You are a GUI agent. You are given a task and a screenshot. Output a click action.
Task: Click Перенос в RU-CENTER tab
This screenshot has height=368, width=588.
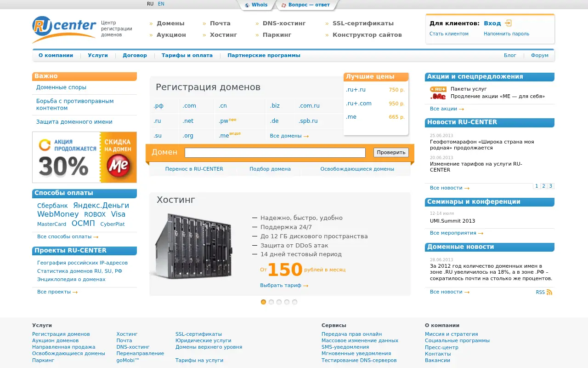point(194,169)
